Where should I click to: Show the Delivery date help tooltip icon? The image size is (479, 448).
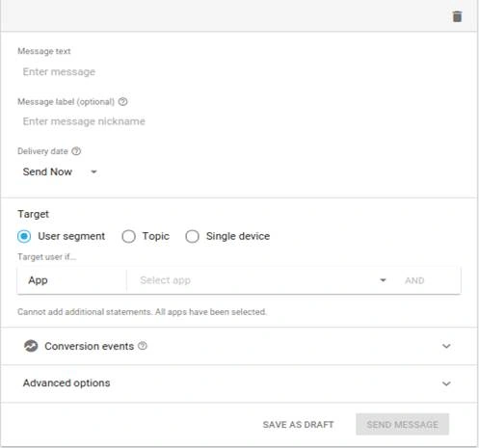[x=76, y=151]
